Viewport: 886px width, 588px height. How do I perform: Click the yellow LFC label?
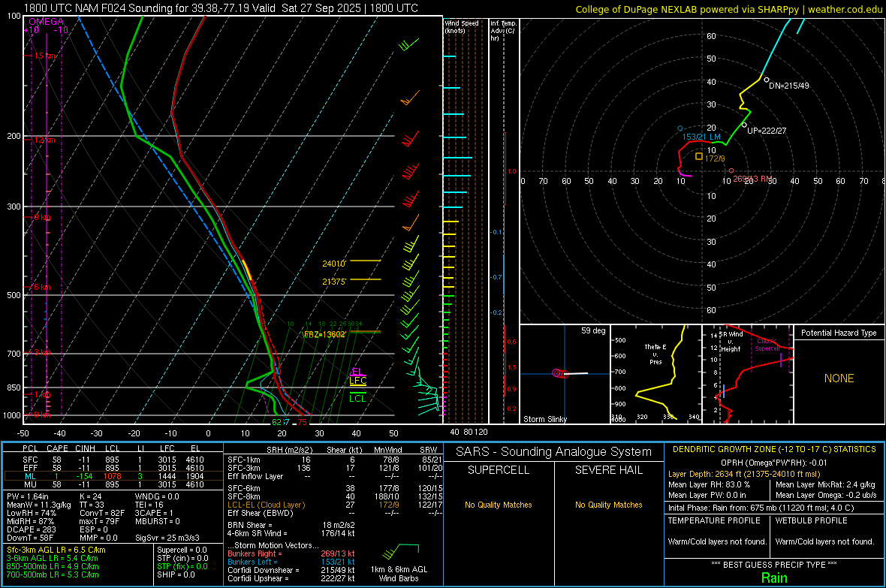(x=357, y=381)
